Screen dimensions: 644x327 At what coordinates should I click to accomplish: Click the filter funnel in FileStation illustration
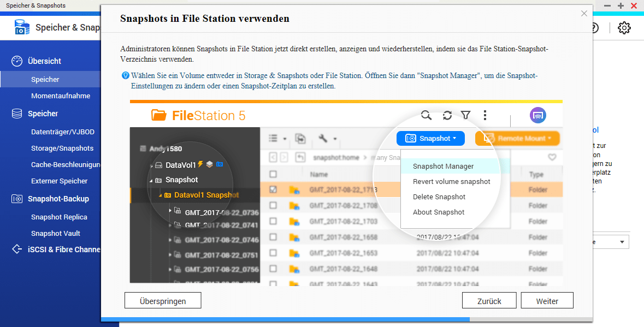tap(465, 115)
